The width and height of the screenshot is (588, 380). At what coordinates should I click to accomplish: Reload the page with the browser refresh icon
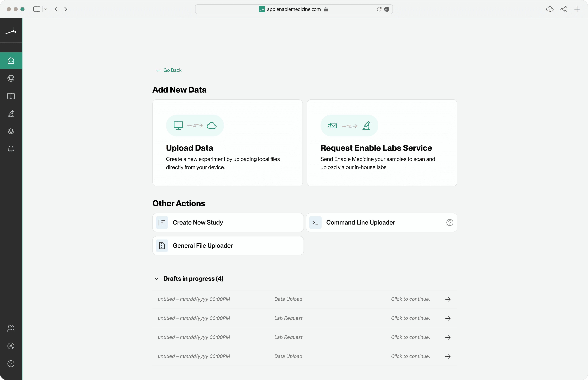click(x=379, y=9)
